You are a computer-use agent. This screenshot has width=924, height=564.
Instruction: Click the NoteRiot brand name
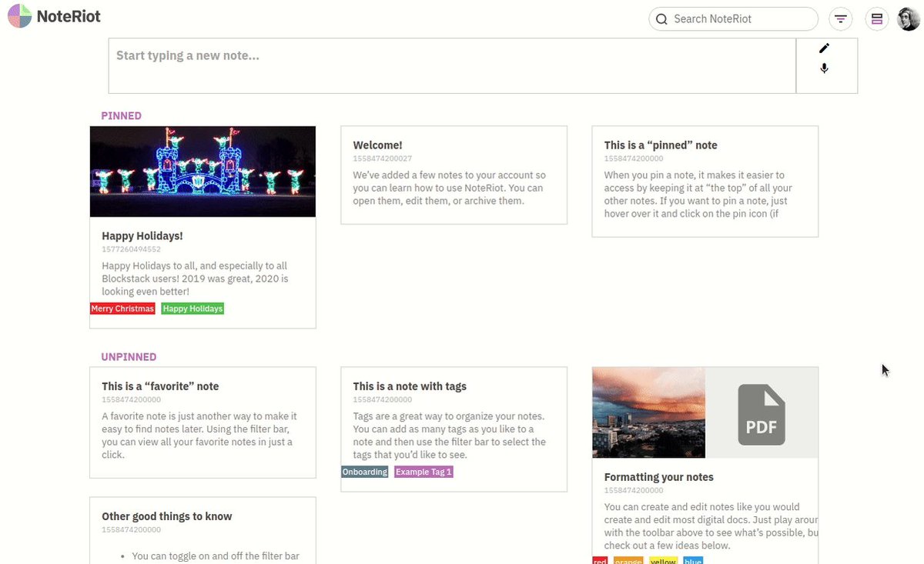(69, 16)
